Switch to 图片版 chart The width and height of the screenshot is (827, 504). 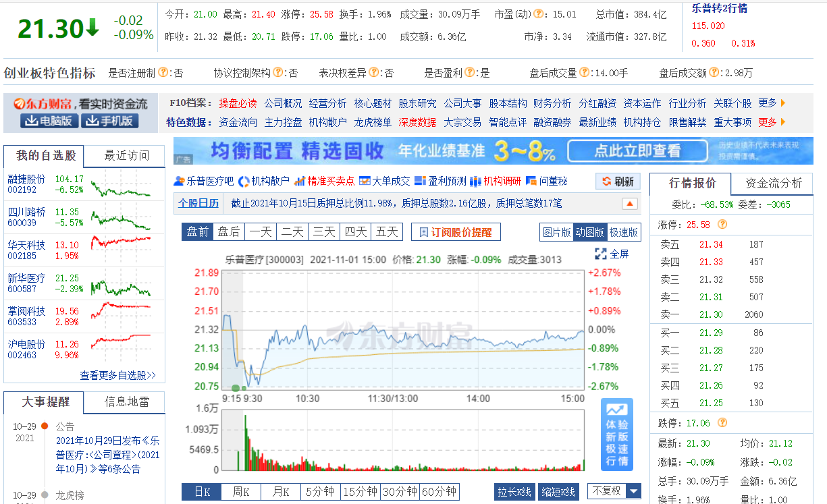557,232
